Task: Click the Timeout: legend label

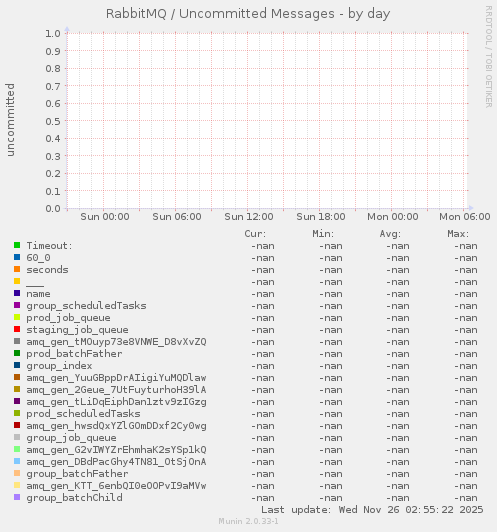Action: click(x=50, y=246)
